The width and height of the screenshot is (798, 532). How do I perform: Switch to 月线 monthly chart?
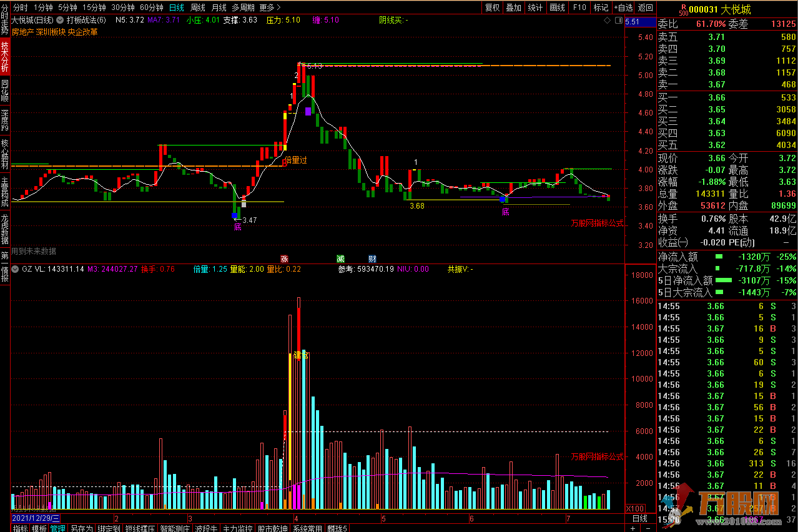[x=219, y=7]
